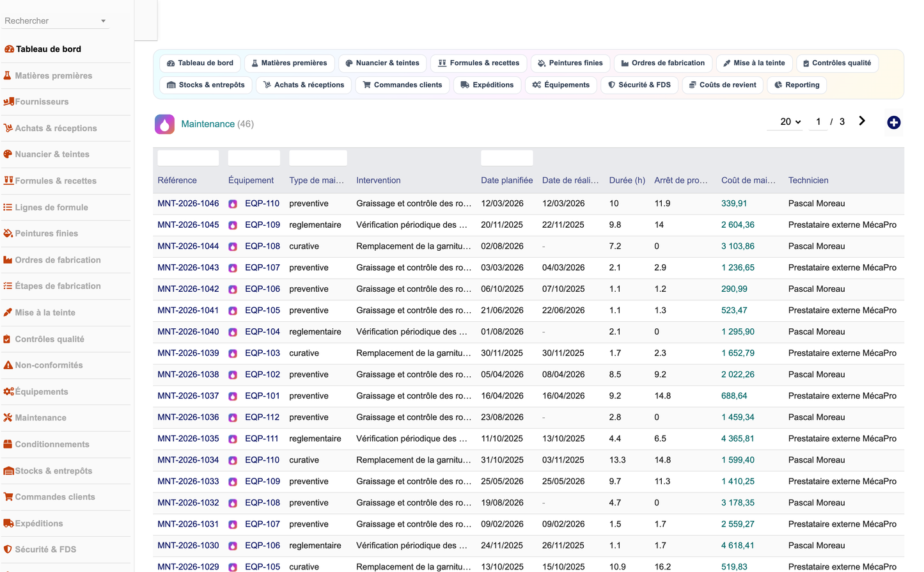Click the Sécurité & FDS shield icon in sidebar
The height and width of the screenshot is (572, 924).
point(8,550)
